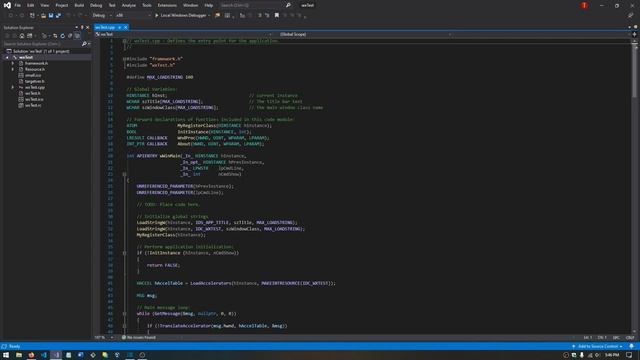Click the Refresh icon in Solution Explorer toolbar

(x=62, y=36)
